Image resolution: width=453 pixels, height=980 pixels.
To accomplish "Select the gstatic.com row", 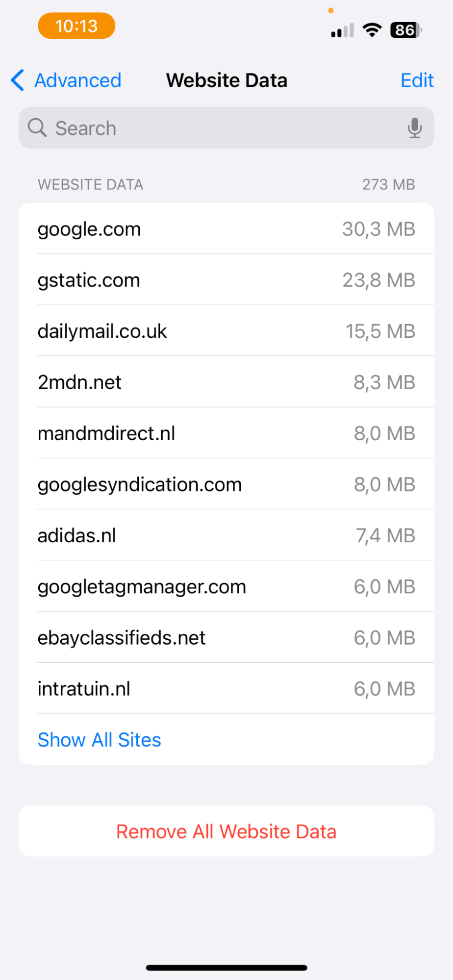I will (x=226, y=280).
